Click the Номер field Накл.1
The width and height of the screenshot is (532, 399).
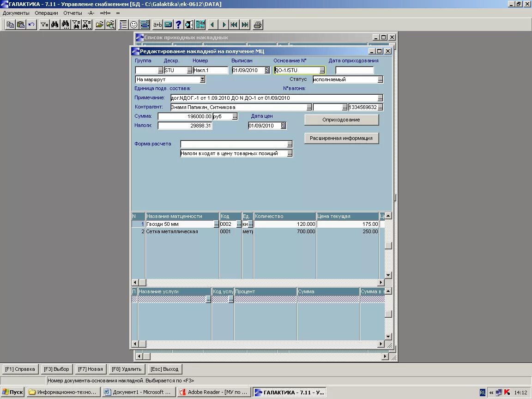tap(211, 70)
